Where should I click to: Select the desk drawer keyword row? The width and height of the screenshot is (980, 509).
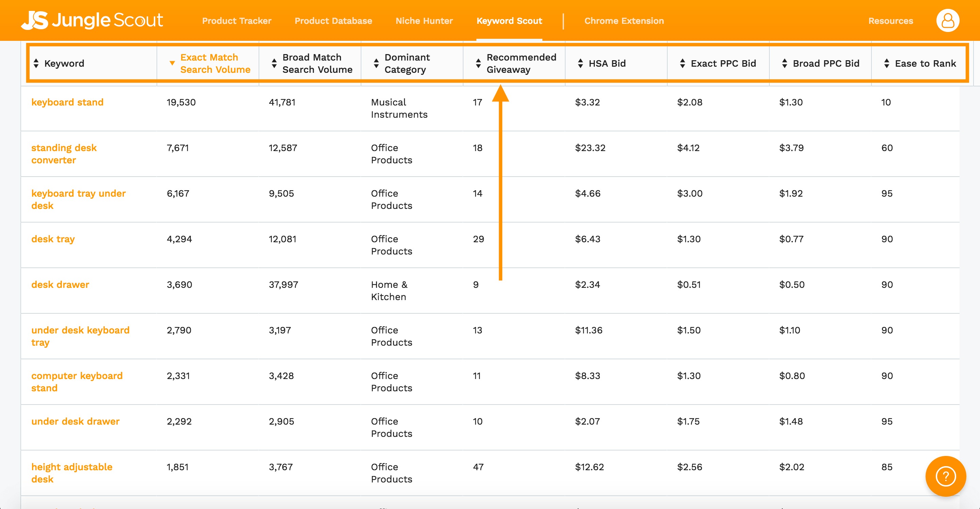[60, 284]
